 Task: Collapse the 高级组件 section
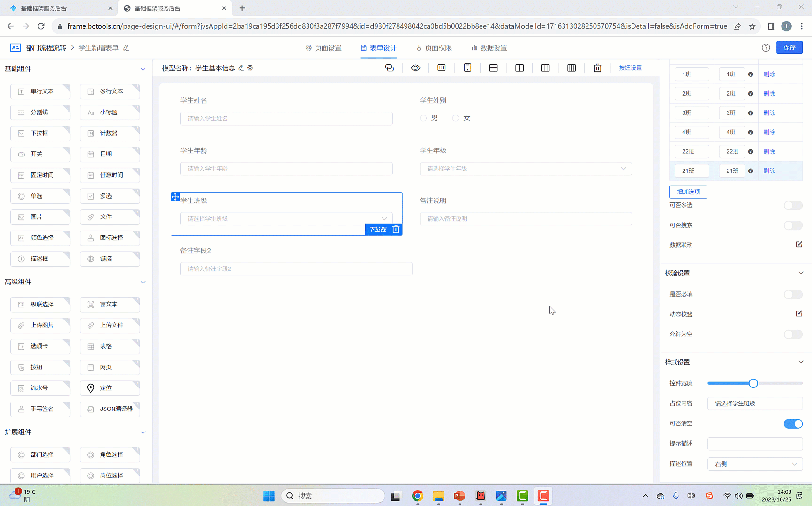coord(143,282)
